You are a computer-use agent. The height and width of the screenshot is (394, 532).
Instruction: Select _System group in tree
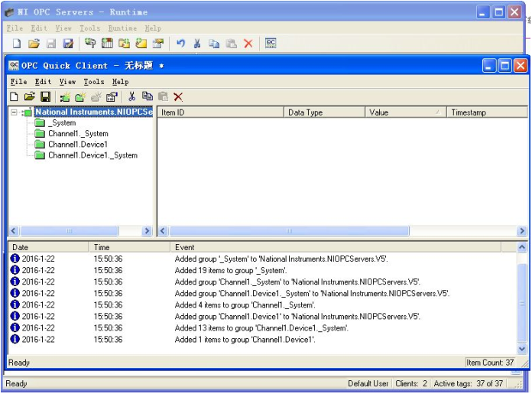63,122
